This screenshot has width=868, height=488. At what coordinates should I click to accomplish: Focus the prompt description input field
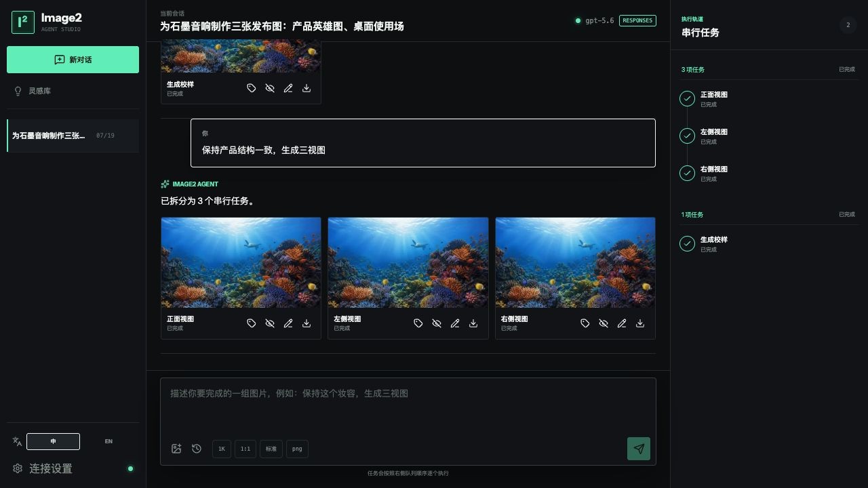tap(408, 407)
